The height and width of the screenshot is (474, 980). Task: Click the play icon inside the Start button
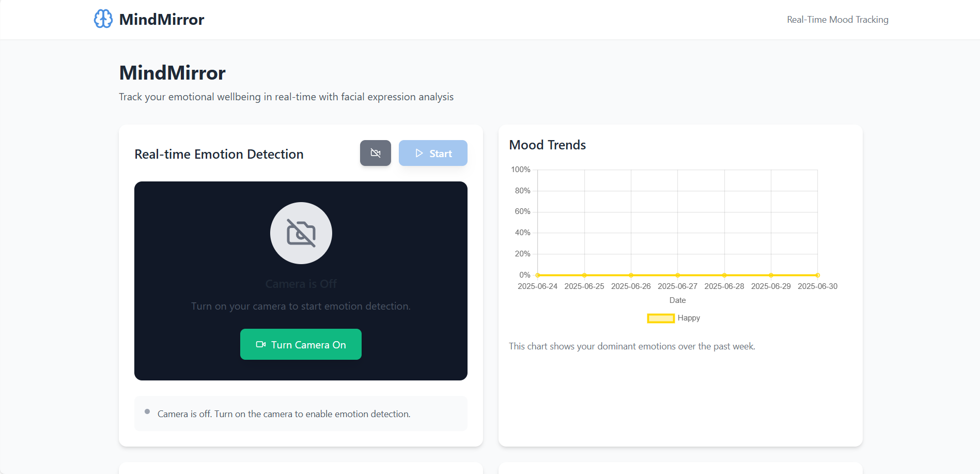pyautogui.click(x=418, y=153)
